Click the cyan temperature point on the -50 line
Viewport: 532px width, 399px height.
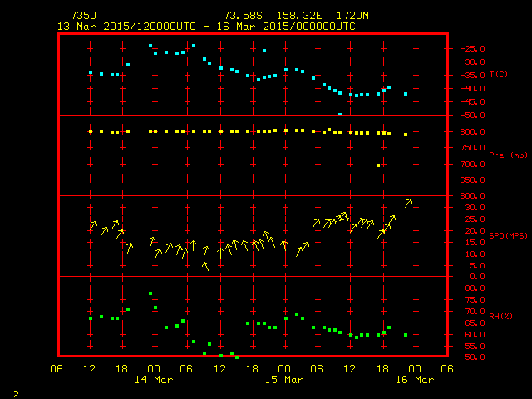point(340,114)
